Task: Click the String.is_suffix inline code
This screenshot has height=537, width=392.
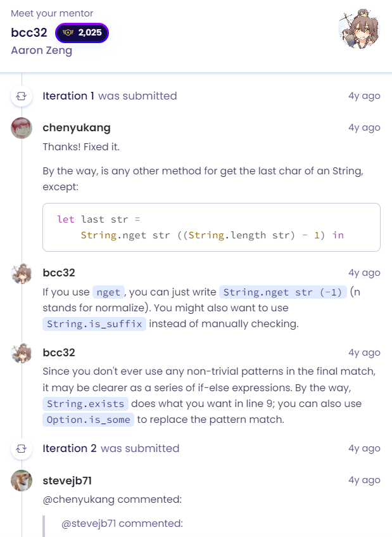Action: [x=94, y=324]
